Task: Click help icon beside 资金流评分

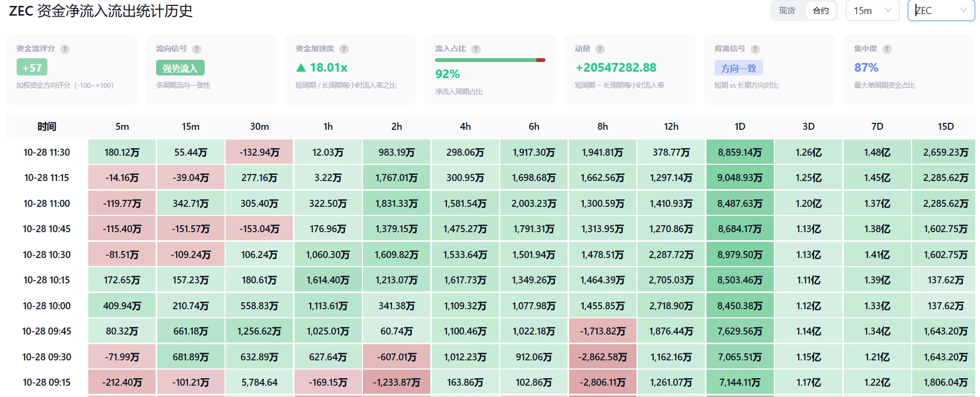Action: (x=65, y=49)
